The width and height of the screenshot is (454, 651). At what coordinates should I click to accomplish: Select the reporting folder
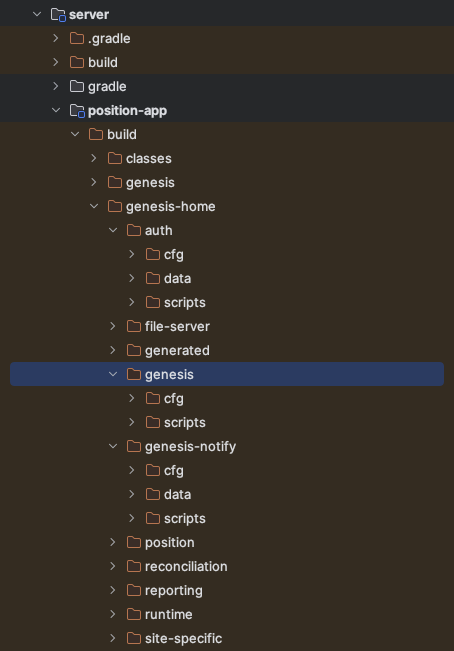coord(173,590)
